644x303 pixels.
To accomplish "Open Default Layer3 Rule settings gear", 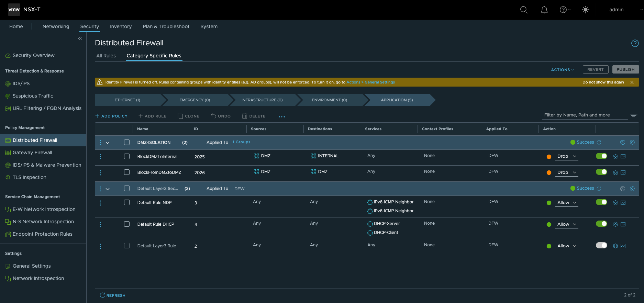I will point(615,246).
